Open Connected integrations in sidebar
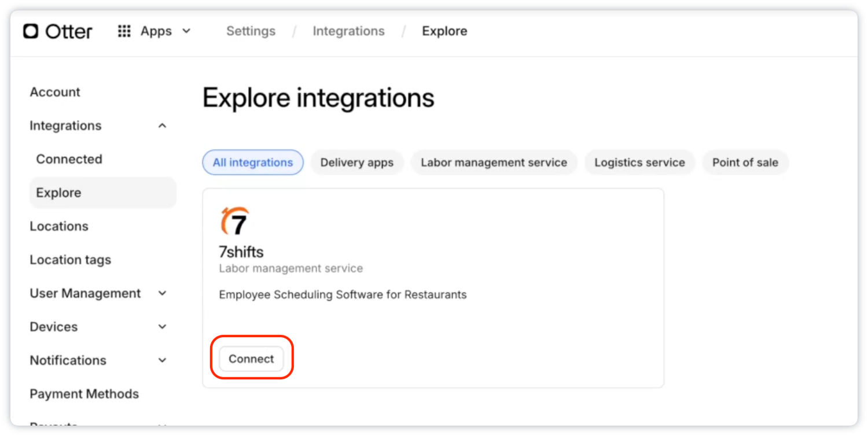Viewport: 868px width, 436px height. [x=69, y=160]
